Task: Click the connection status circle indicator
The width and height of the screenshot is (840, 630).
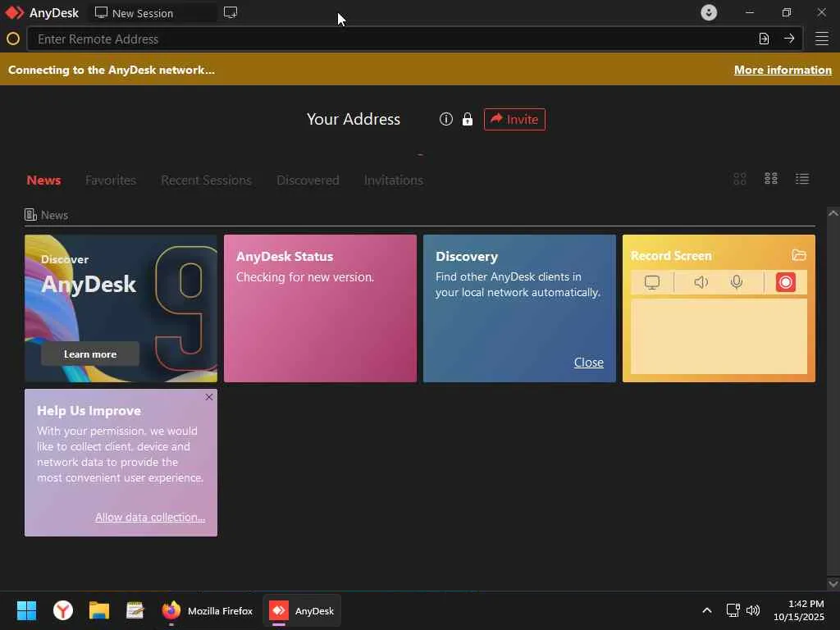Action: tap(13, 39)
